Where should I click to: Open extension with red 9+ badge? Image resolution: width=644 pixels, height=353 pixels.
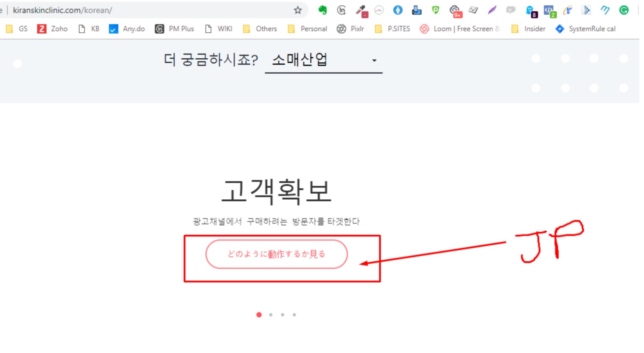click(455, 11)
